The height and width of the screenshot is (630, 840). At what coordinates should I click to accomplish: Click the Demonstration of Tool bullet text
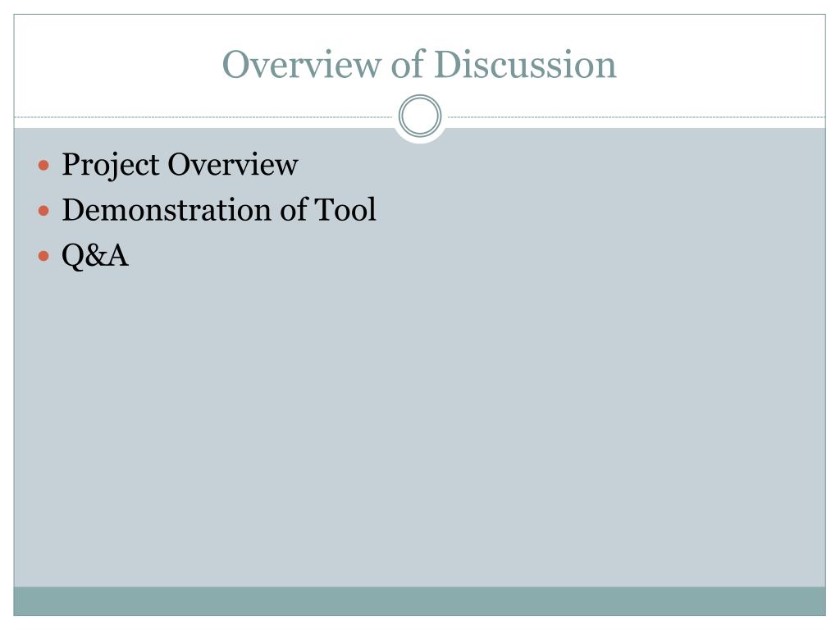point(219,209)
